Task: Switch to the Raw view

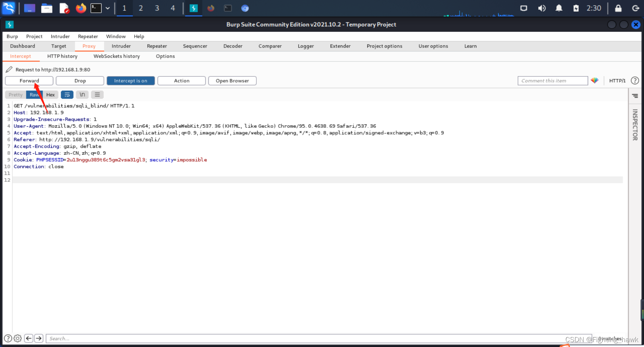Action: pyautogui.click(x=34, y=95)
